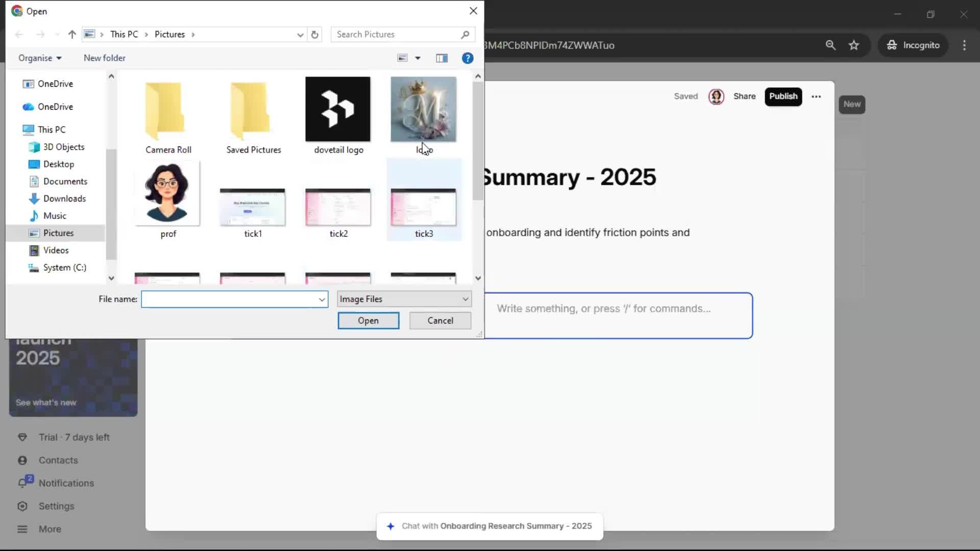Expand the Organise dropdown menu
This screenshot has height=551, width=980.
(x=40, y=58)
